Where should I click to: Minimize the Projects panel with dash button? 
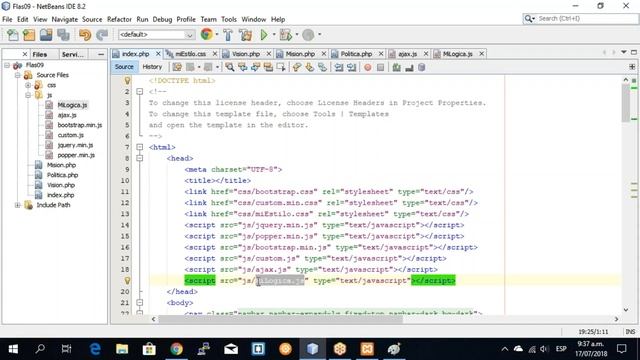click(x=101, y=54)
